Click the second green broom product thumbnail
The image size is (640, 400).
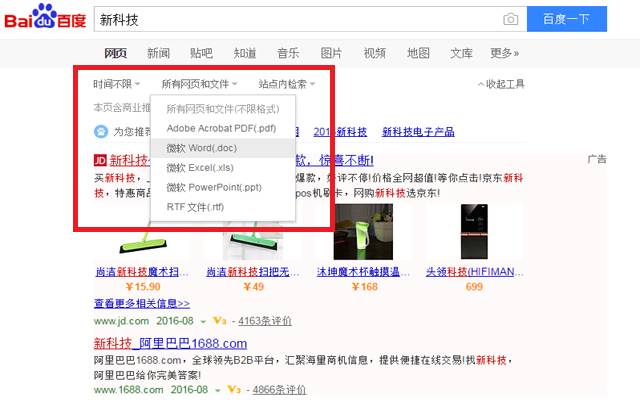[x=253, y=241]
